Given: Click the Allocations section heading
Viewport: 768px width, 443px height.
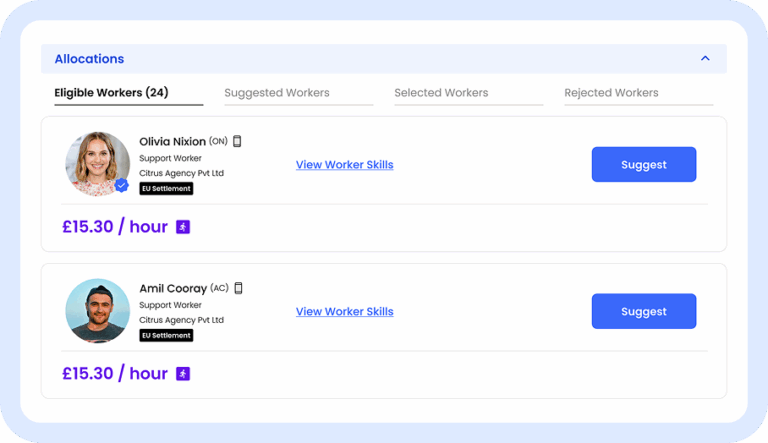Looking at the screenshot, I should coord(89,59).
